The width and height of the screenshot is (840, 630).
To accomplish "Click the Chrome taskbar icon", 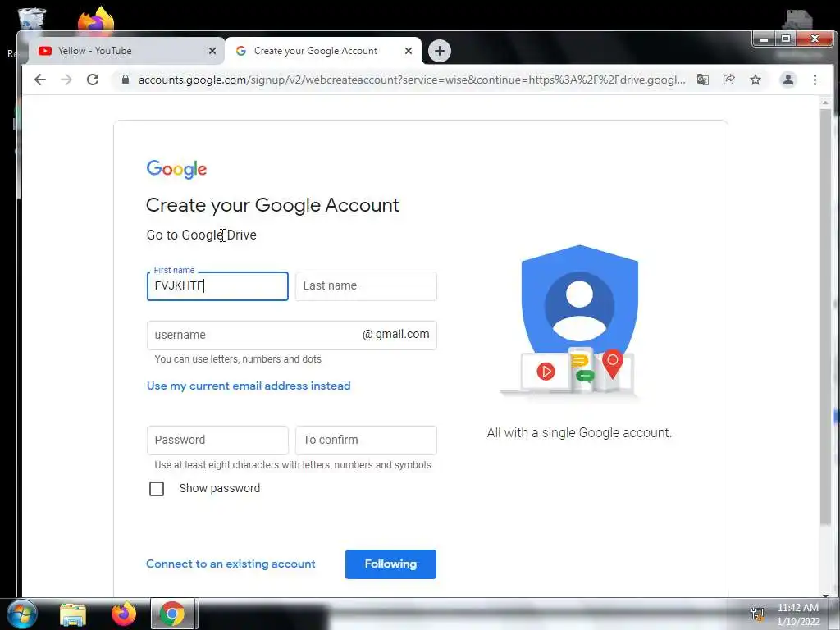I will pyautogui.click(x=172, y=614).
